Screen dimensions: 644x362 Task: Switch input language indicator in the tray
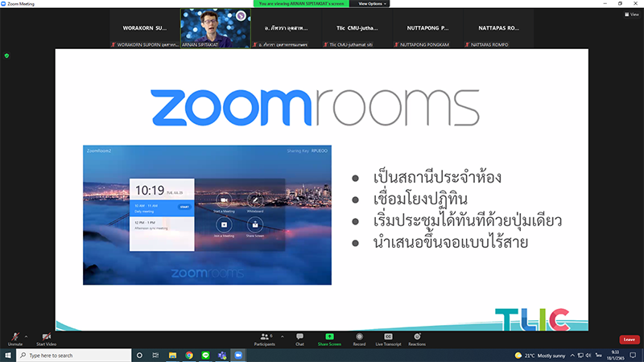point(598,356)
